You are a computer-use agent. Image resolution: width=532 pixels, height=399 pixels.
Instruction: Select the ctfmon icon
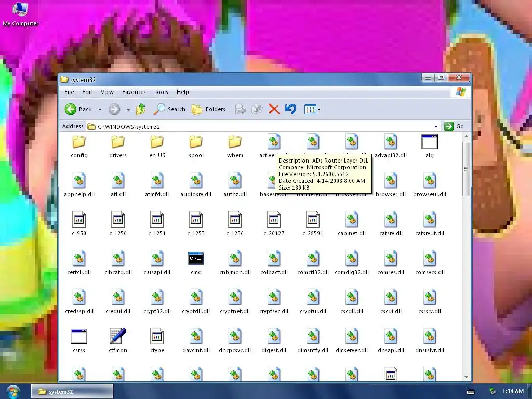pyautogui.click(x=118, y=341)
